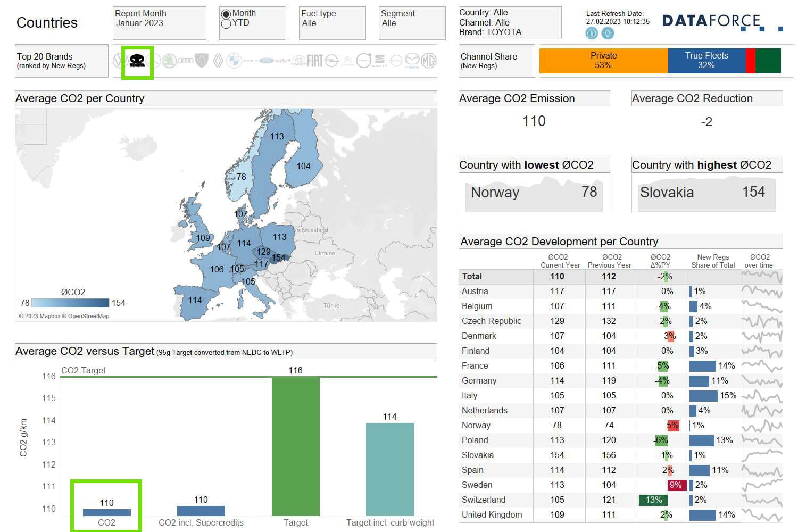This screenshot has width=798, height=532.
Task: Select the MG octagon logo
Action: tap(428, 61)
